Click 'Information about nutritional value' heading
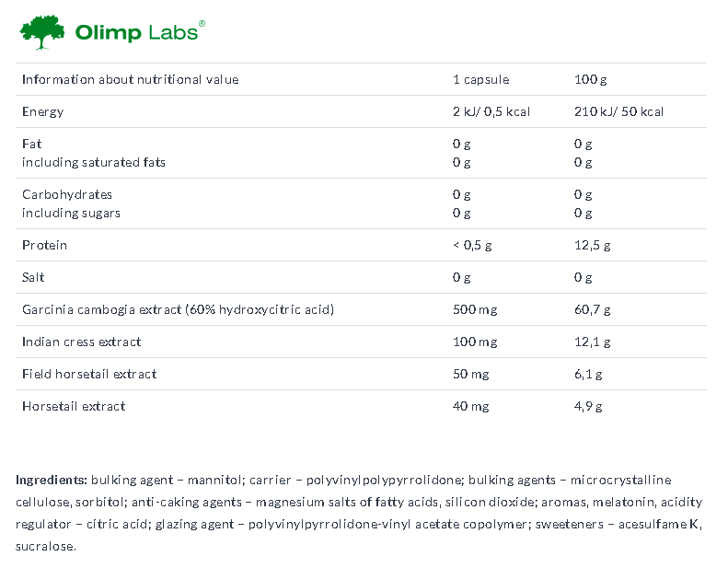The width and height of the screenshot is (728, 568). coord(131,79)
